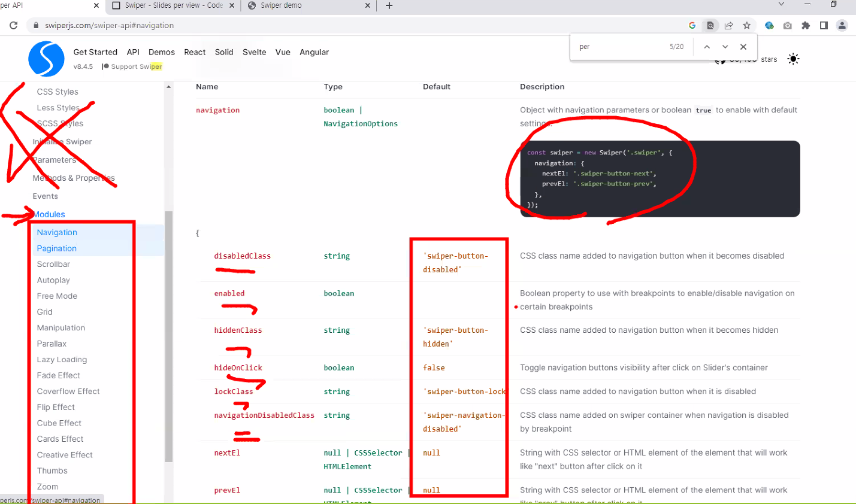Open the profile avatar icon

pos(842,26)
